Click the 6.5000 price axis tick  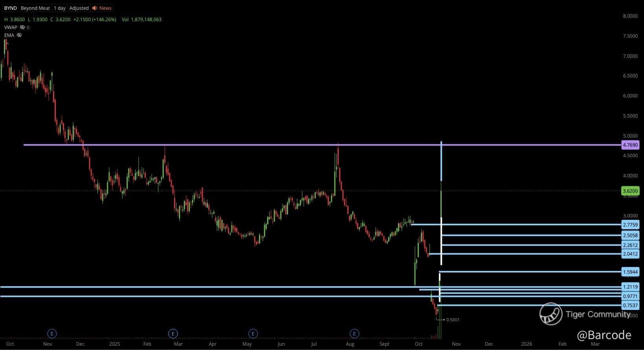pyautogui.click(x=630, y=76)
